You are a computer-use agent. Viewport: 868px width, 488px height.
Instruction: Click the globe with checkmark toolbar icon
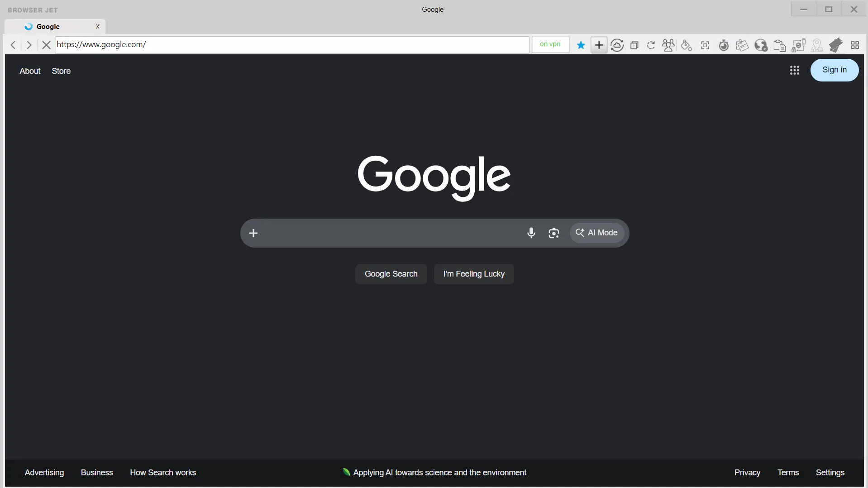pyautogui.click(x=761, y=45)
